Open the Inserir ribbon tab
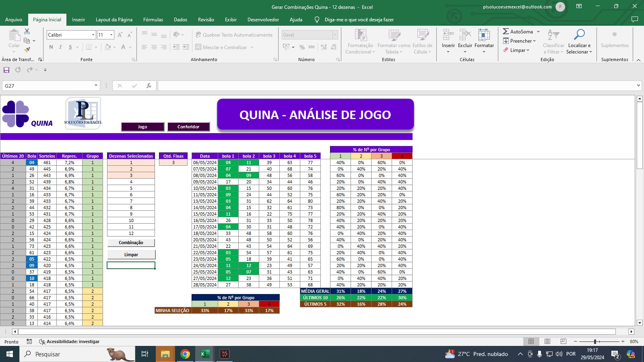 point(78,19)
